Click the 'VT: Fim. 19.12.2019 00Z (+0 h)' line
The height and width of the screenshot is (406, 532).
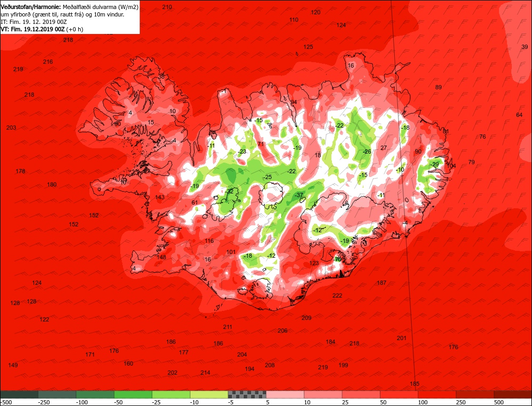pos(42,29)
